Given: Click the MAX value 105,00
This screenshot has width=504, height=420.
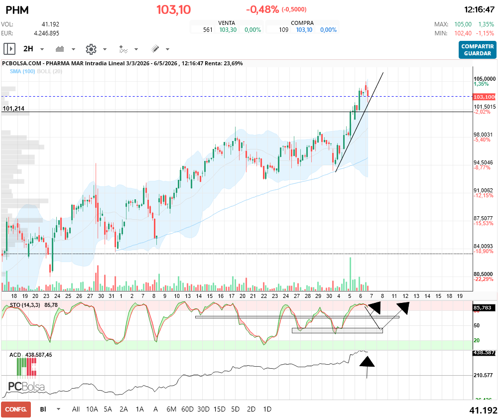Looking at the screenshot, I should pyautogui.click(x=463, y=24).
